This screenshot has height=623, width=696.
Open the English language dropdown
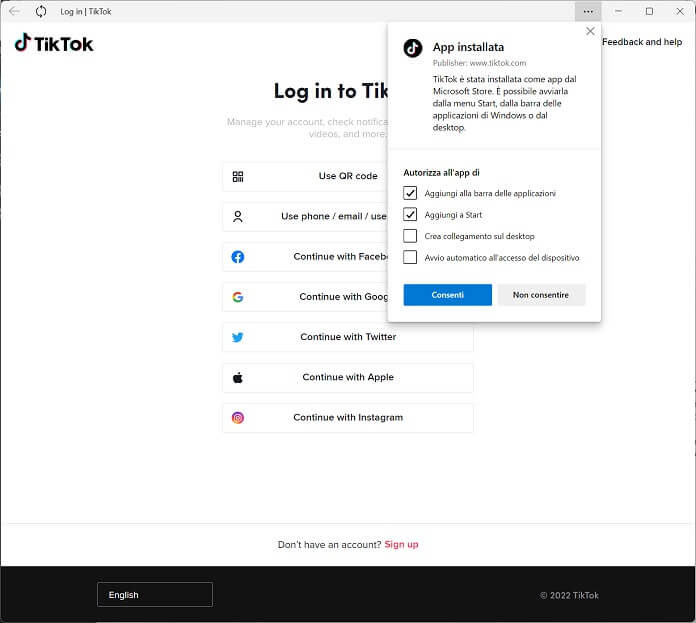click(155, 595)
